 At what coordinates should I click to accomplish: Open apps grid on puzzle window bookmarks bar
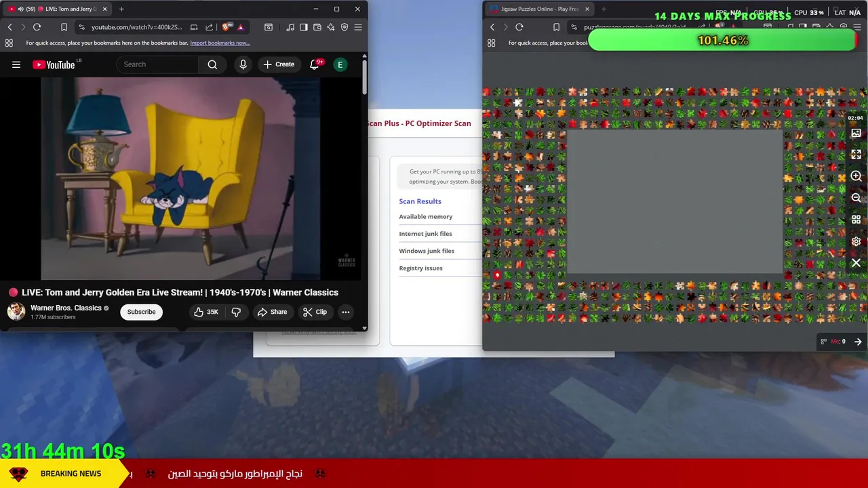(x=492, y=43)
